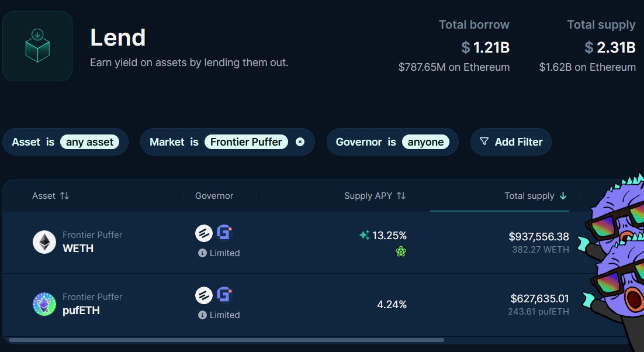Click the 243.61 pufETH amount
644x352 pixels.
[x=538, y=311]
